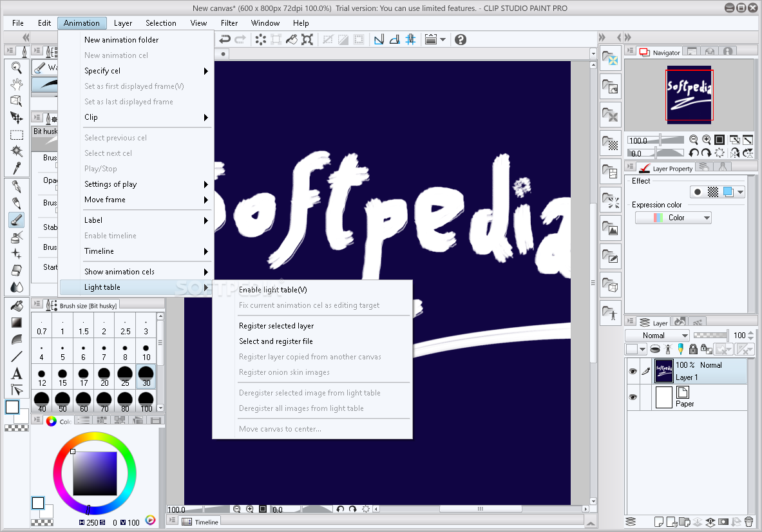The width and height of the screenshot is (762, 532).
Task: Select the Move layer tool
Action: pos(16,117)
